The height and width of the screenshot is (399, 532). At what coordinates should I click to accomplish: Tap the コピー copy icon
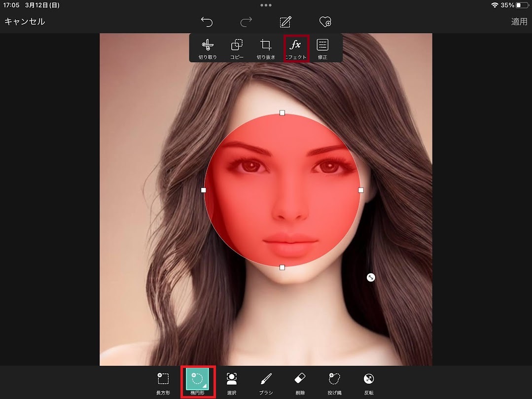(237, 48)
